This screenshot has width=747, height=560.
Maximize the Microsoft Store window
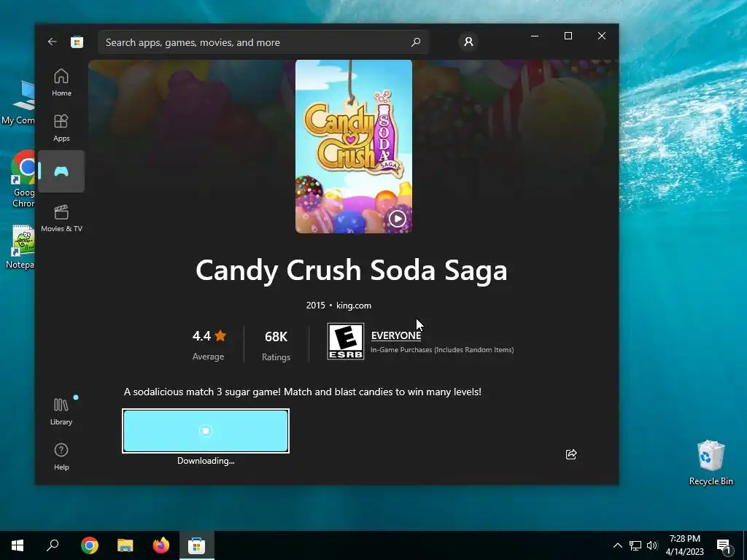[568, 36]
